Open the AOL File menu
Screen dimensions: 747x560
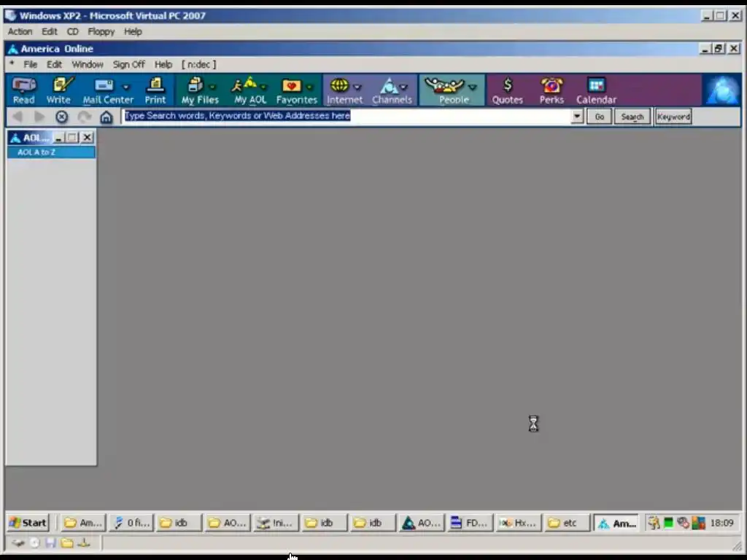point(31,64)
